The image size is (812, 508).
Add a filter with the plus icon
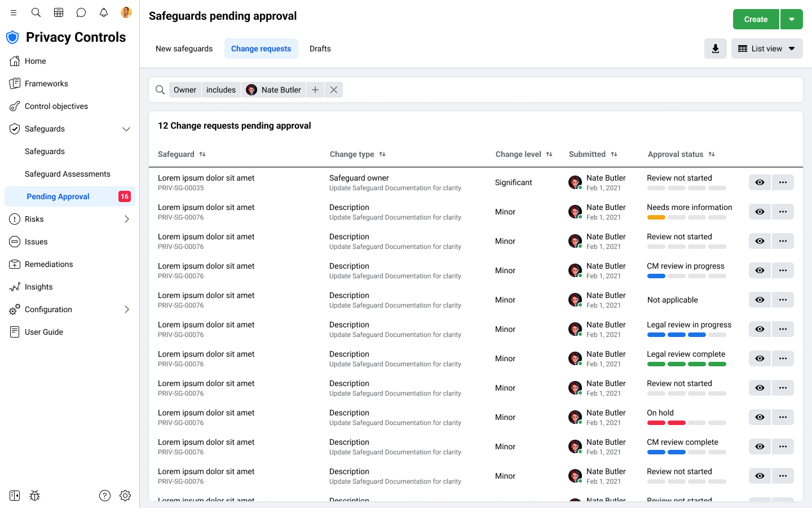click(x=315, y=90)
